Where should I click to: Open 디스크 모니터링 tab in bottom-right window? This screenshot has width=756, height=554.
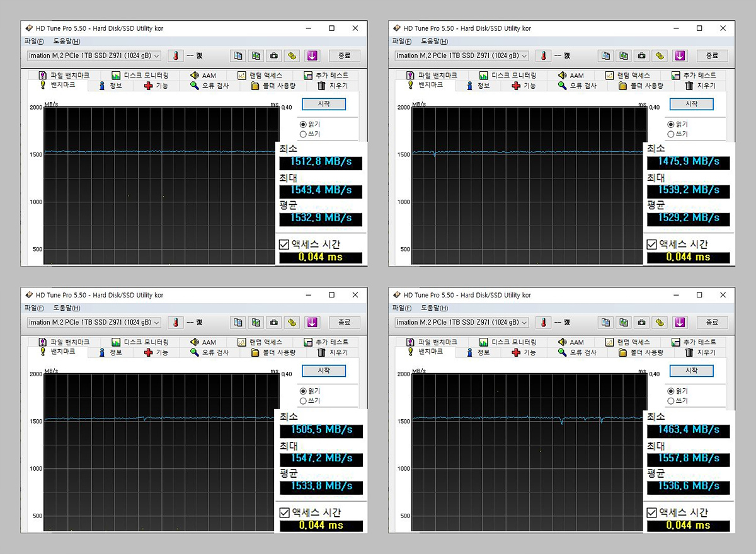pos(507,342)
